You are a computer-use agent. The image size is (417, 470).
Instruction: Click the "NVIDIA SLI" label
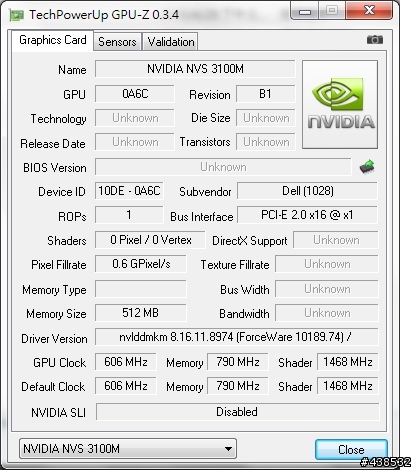click(x=58, y=413)
